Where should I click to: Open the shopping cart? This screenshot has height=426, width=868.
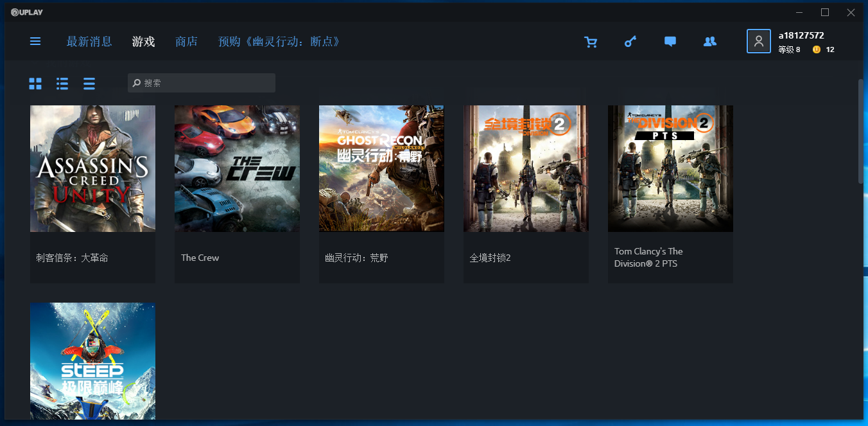pyautogui.click(x=591, y=42)
